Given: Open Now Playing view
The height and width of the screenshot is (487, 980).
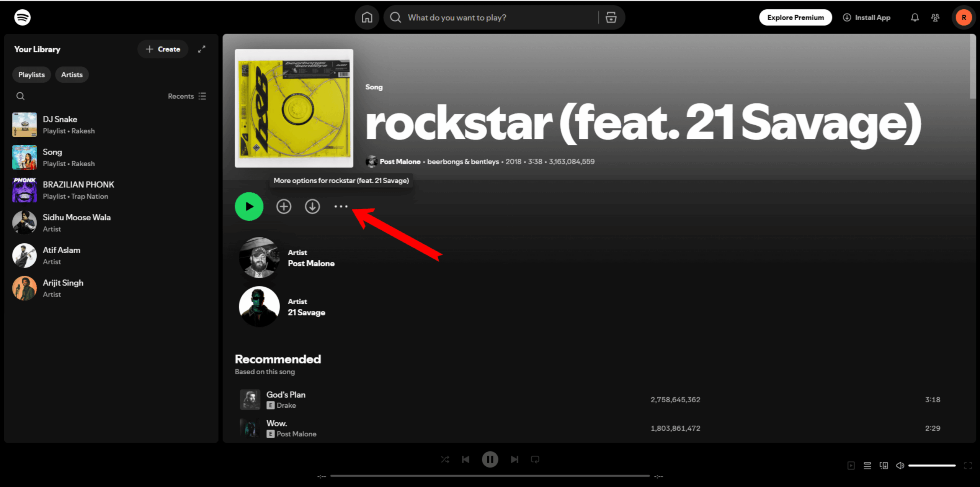Looking at the screenshot, I should coord(851,466).
